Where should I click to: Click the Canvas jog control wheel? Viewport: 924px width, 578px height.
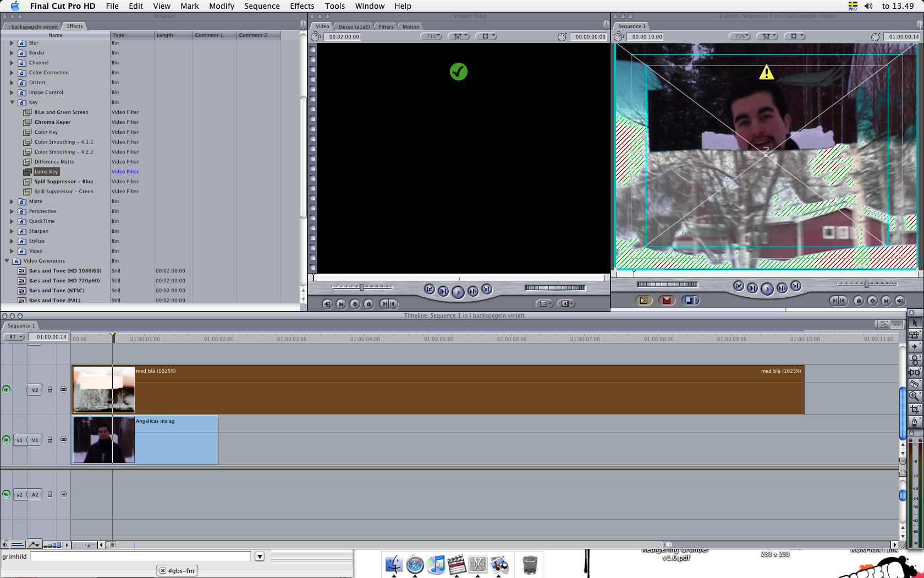(x=667, y=285)
